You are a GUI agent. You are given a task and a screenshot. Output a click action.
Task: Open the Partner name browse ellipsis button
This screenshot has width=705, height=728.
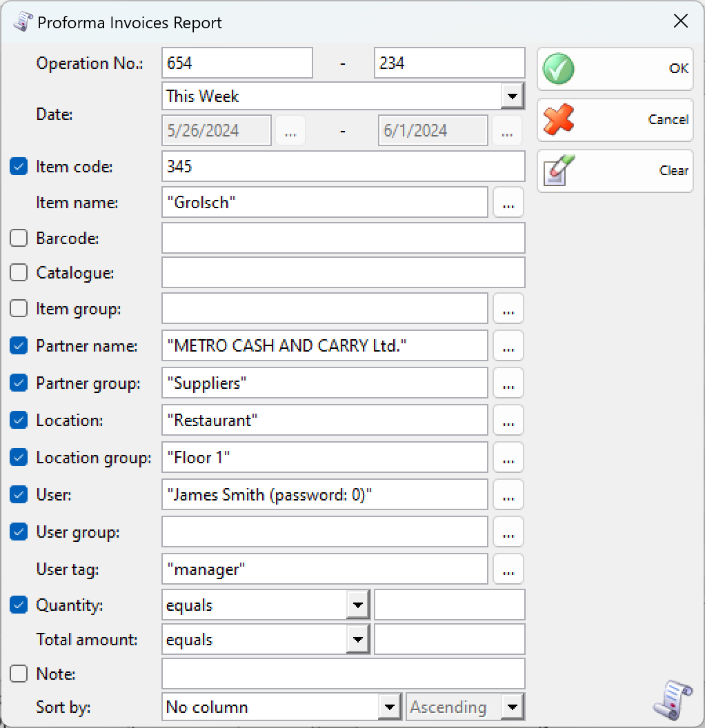pos(508,346)
